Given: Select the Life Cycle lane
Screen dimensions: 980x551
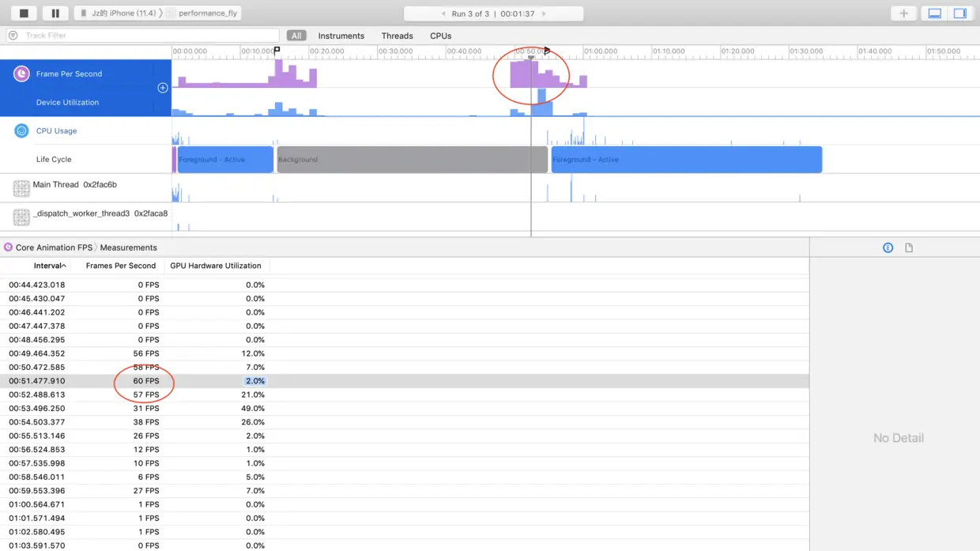Looking at the screenshot, I should pos(54,159).
